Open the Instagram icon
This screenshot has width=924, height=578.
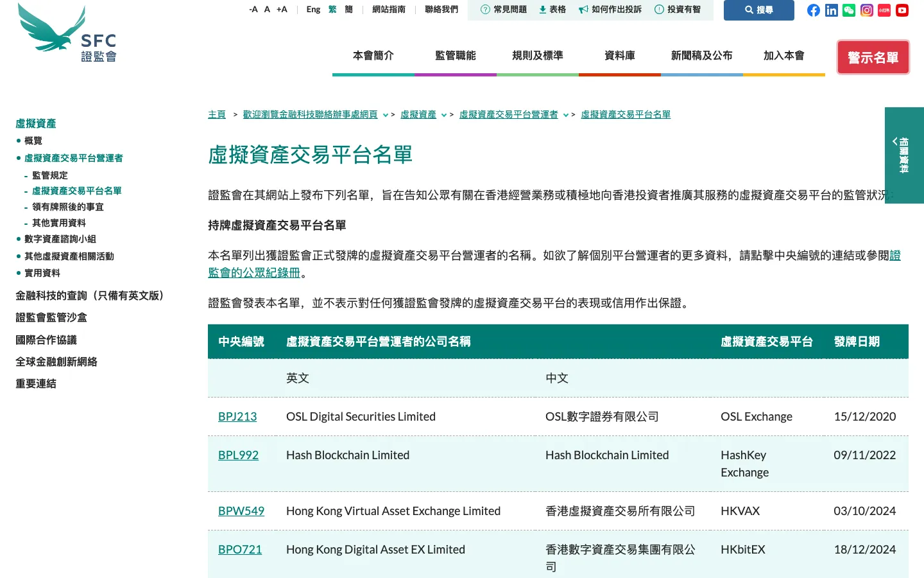[866, 10]
